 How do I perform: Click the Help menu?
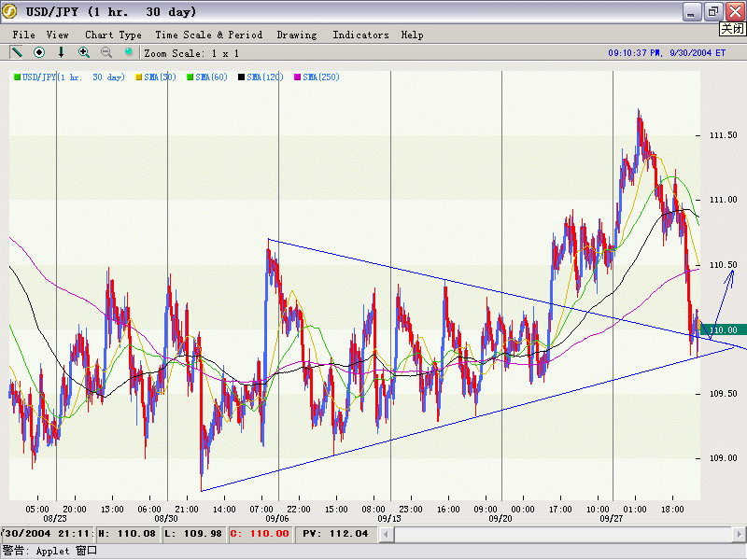point(412,35)
